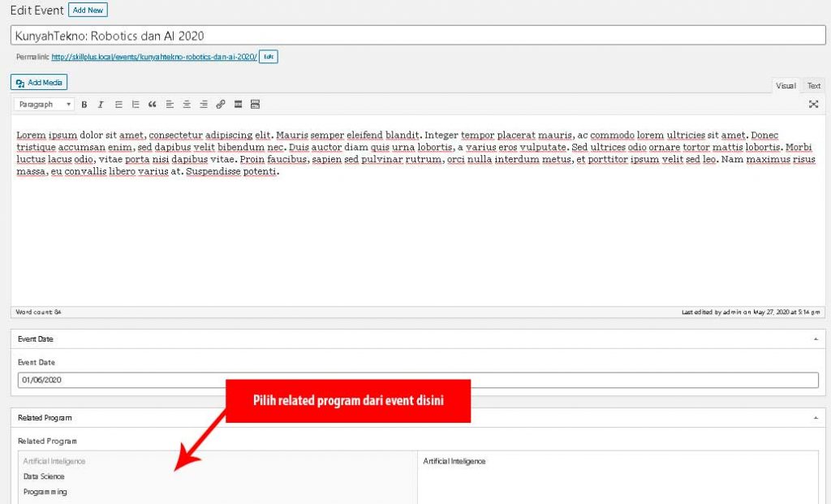Open the Paragraph format dropdown
Viewport: 831px width, 504px height.
[x=44, y=105]
